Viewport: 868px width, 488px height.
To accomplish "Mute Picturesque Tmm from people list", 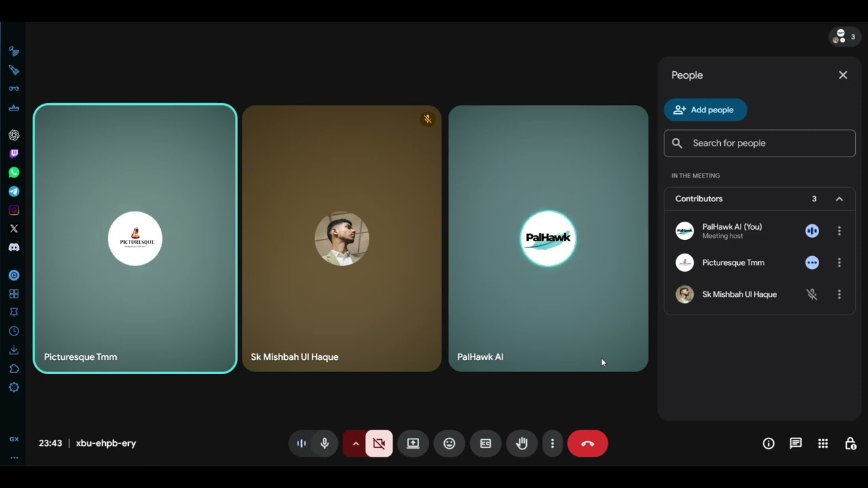I will [812, 263].
